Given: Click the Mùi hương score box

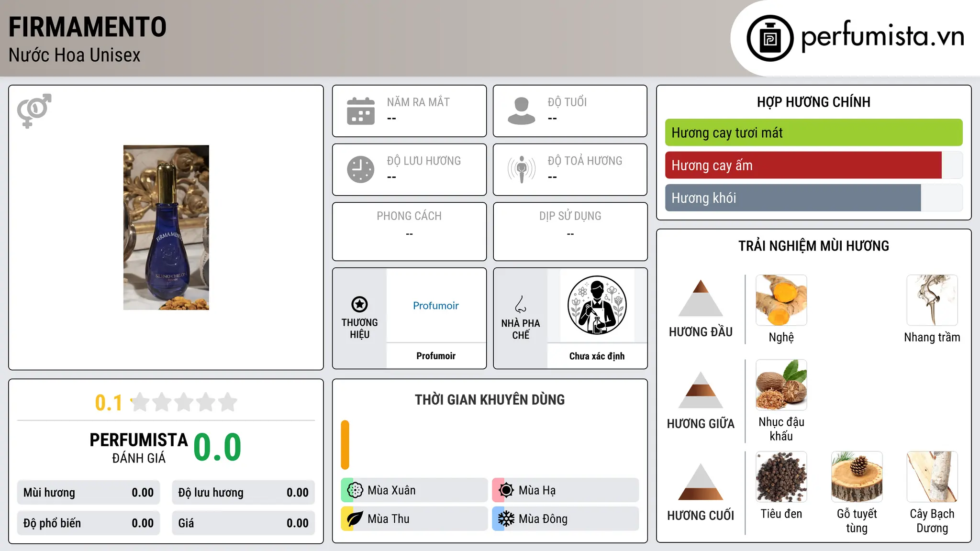Looking at the screenshot, I should (89, 492).
